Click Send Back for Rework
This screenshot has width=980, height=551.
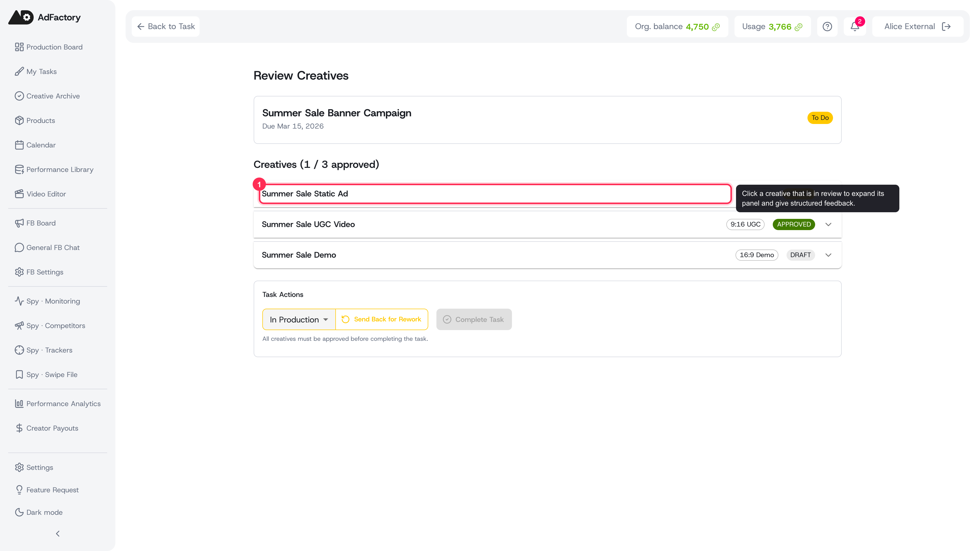tap(382, 319)
